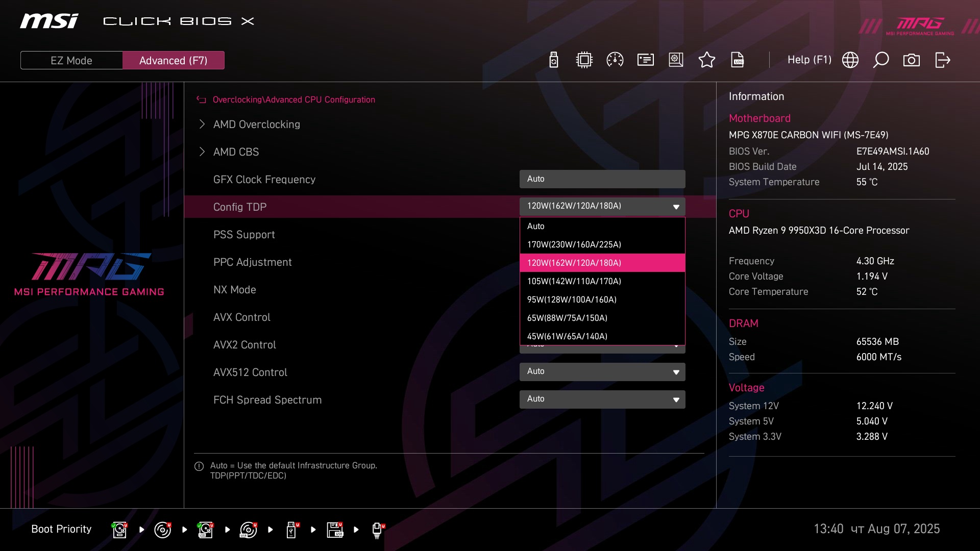Image resolution: width=980 pixels, height=551 pixels.
Task: Open the FCH Spread Spectrum dropdown
Action: [x=602, y=399]
